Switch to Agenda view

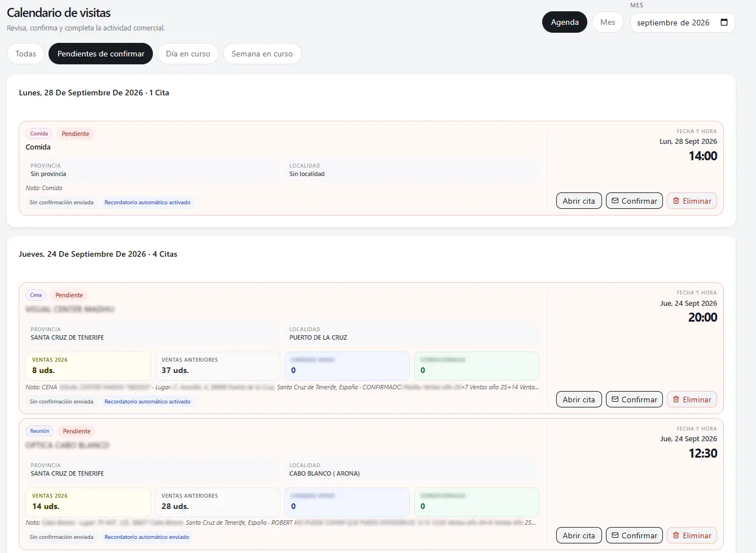click(x=565, y=22)
